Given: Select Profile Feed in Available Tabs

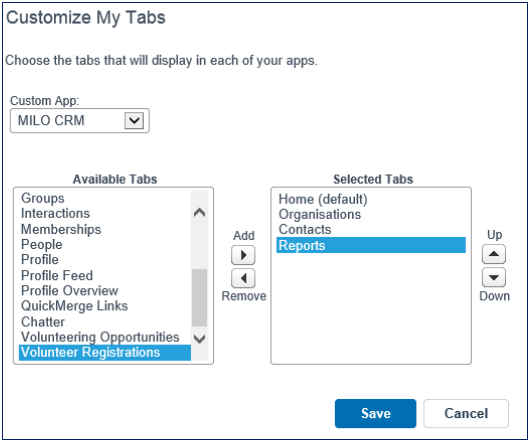Looking at the screenshot, I should pos(57,276).
